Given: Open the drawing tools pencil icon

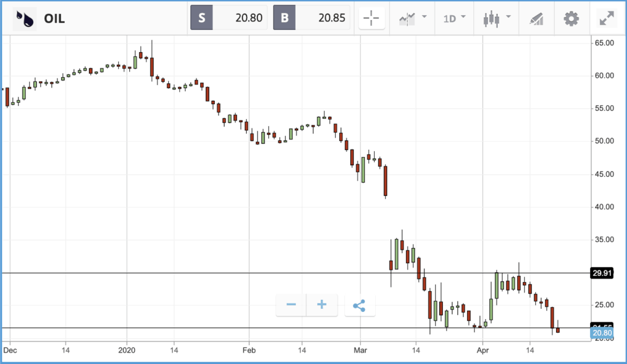Looking at the screenshot, I should click(x=536, y=19).
